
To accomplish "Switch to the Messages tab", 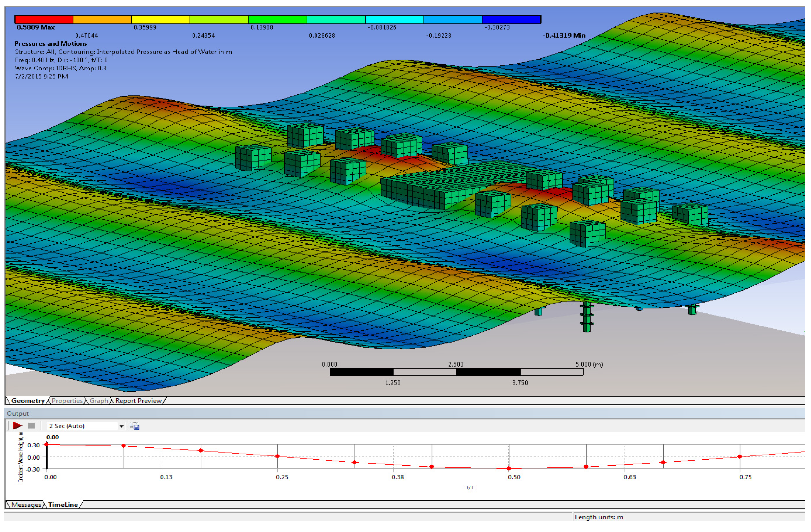I will pyautogui.click(x=26, y=505).
